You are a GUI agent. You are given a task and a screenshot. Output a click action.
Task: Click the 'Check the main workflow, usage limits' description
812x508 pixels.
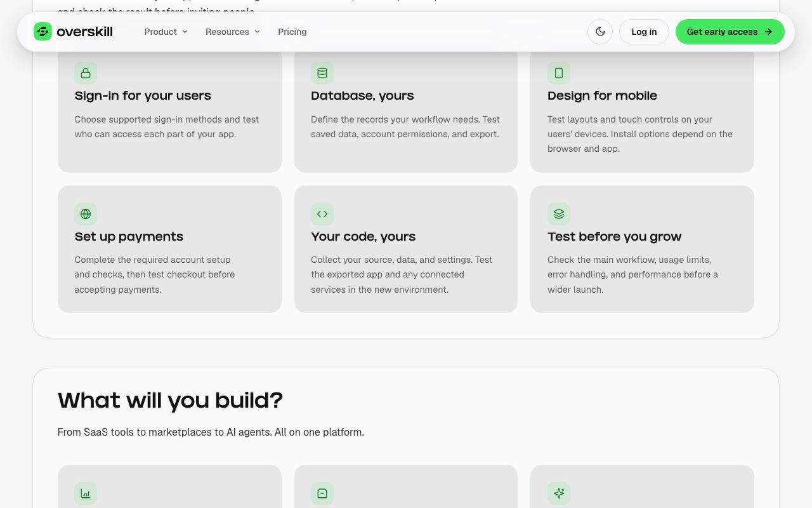[632, 275]
